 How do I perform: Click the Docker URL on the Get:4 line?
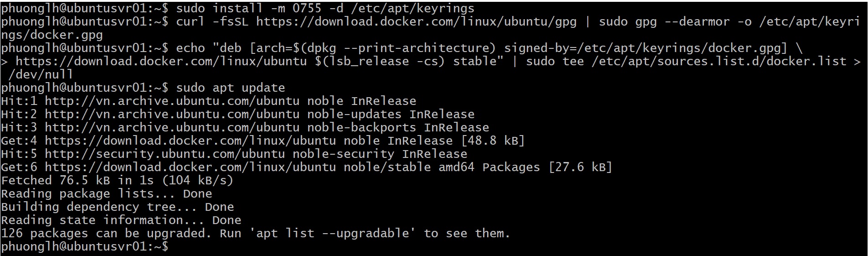point(190,141)
